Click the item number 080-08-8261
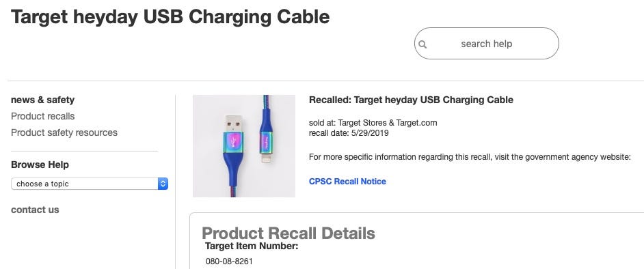 (229, 261)
